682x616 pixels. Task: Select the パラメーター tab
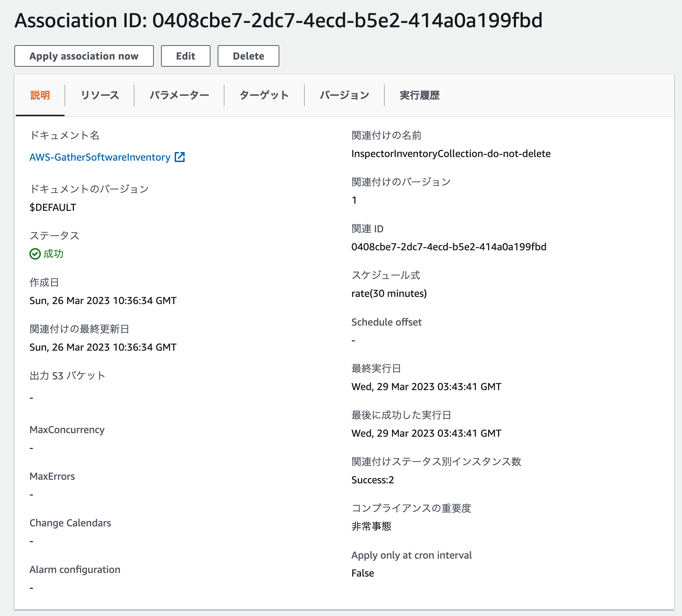(179, 95)
